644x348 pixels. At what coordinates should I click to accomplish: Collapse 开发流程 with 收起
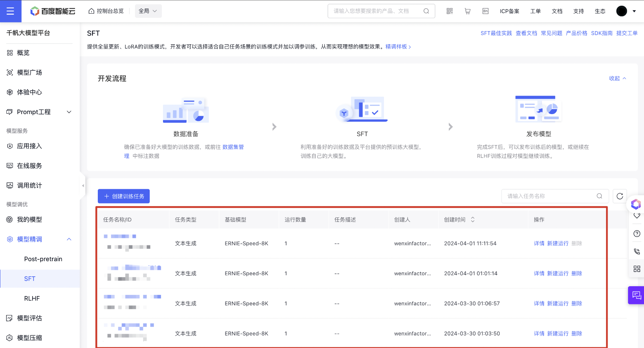(617, 78)
